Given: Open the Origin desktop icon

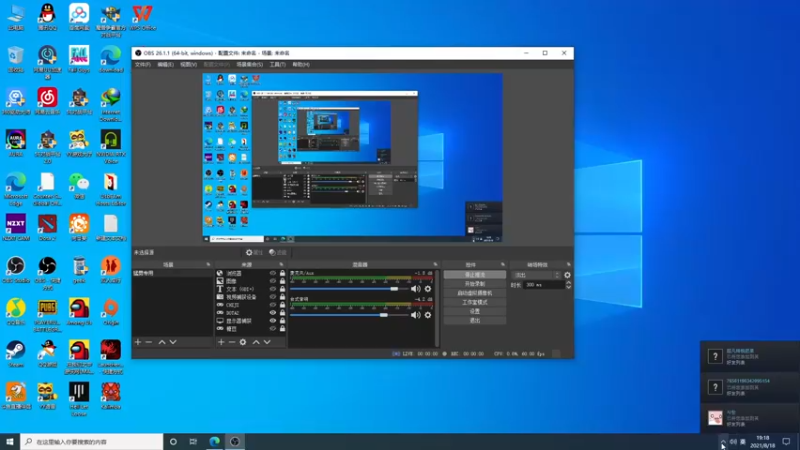Looking at the screenshot, I should 111,311.
